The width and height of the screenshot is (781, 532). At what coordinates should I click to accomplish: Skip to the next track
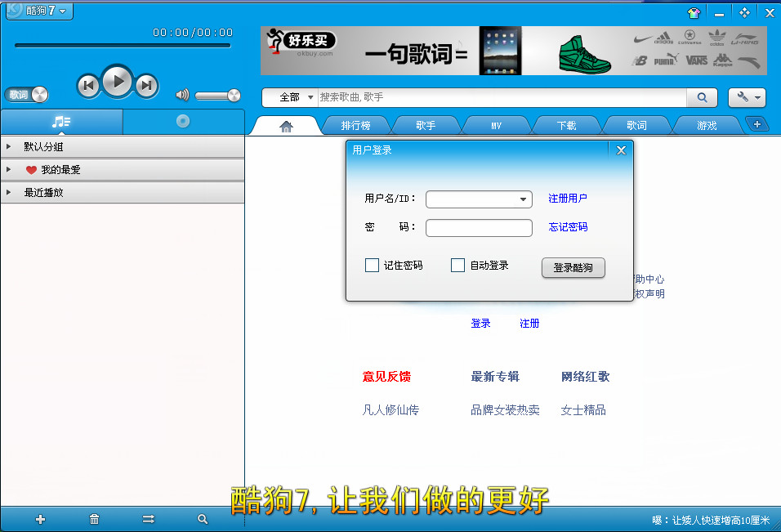tap(146, 85)
